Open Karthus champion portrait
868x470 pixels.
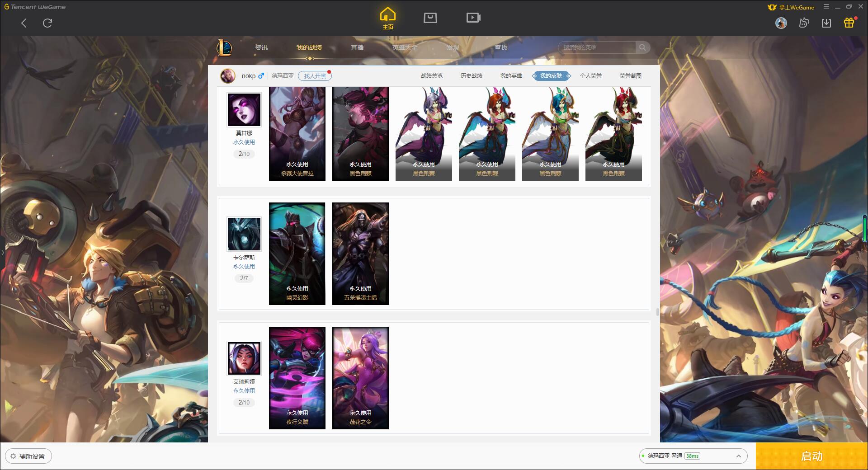pyautogui.click(x=244, y=234)
